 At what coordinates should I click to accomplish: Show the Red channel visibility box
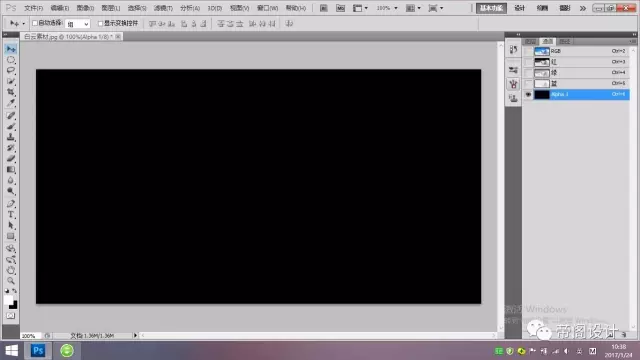(528, 62)
